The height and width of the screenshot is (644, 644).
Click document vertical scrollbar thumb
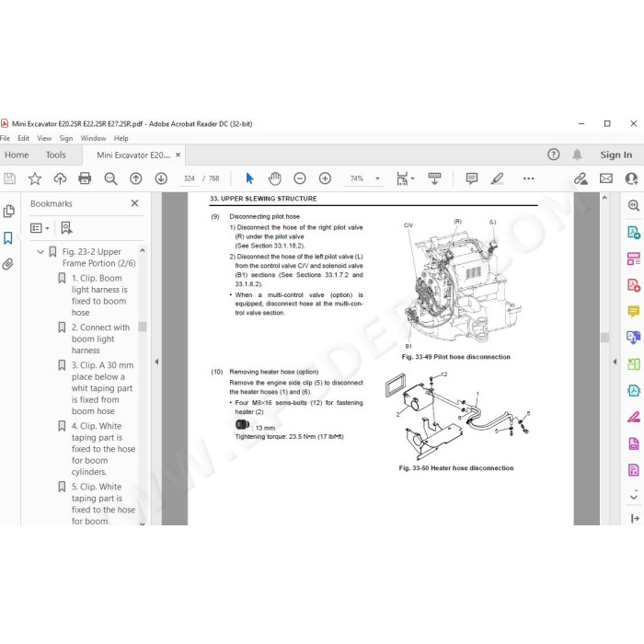[604, 338]
